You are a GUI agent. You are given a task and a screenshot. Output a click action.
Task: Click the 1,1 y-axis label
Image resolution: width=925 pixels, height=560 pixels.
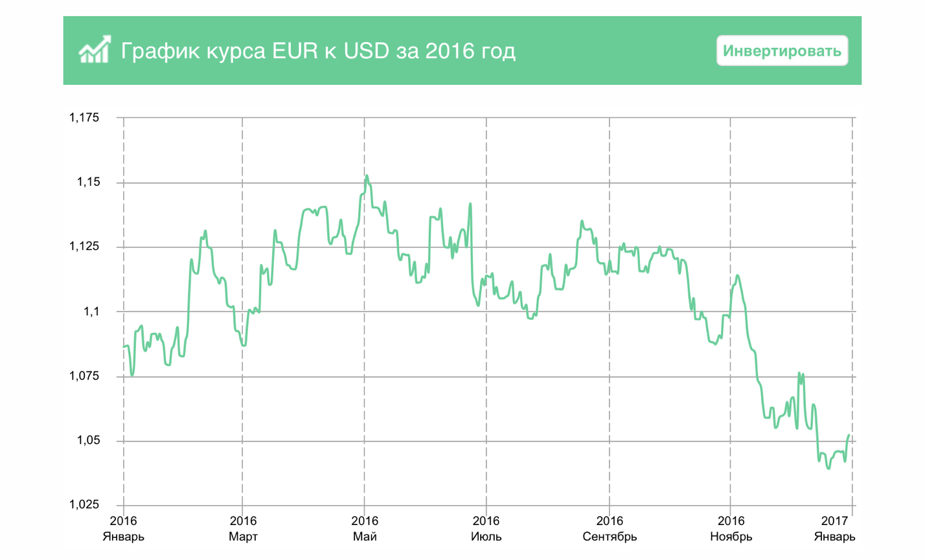coord(91,311)
